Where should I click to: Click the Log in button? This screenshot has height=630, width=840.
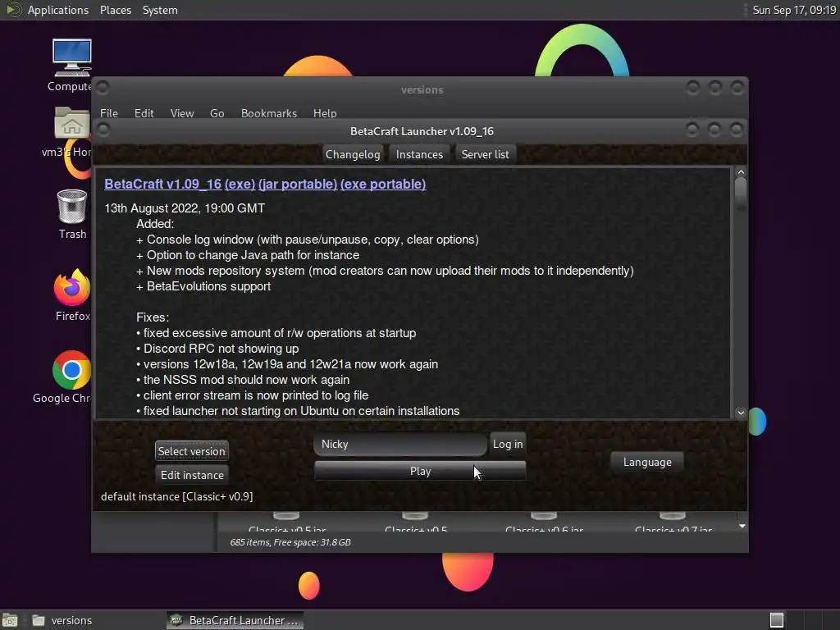[508, 444]
